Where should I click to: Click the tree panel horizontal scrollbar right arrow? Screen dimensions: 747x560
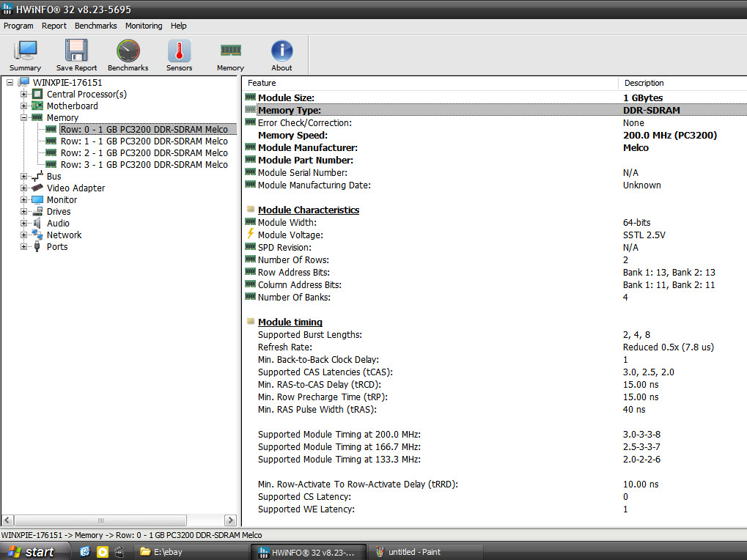tap(230, 520)
